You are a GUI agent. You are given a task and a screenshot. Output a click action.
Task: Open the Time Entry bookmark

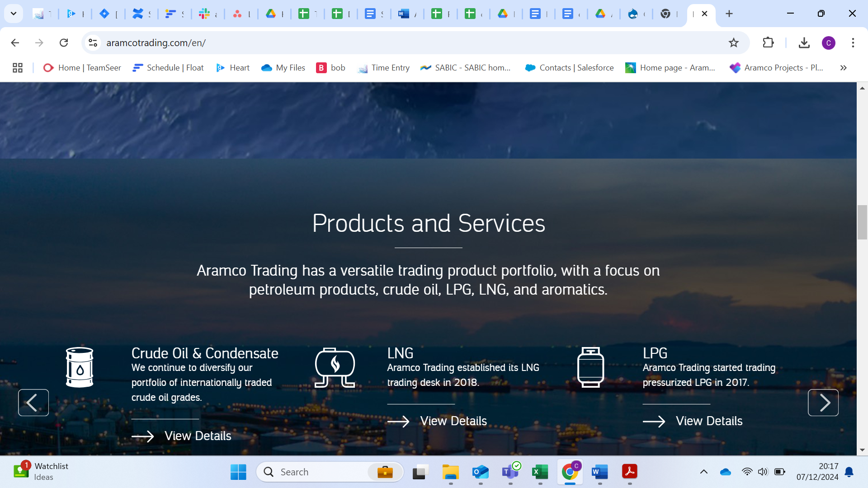[x=383, y=68]
